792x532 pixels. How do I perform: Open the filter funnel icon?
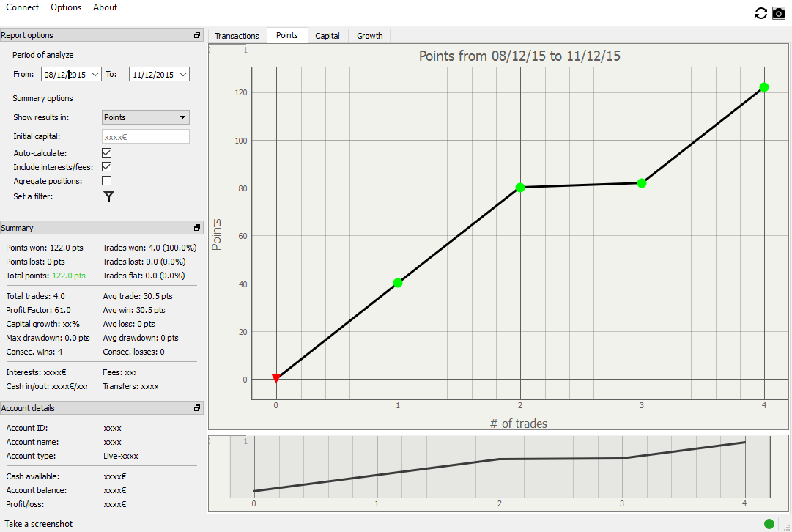[x=108, y=196]
